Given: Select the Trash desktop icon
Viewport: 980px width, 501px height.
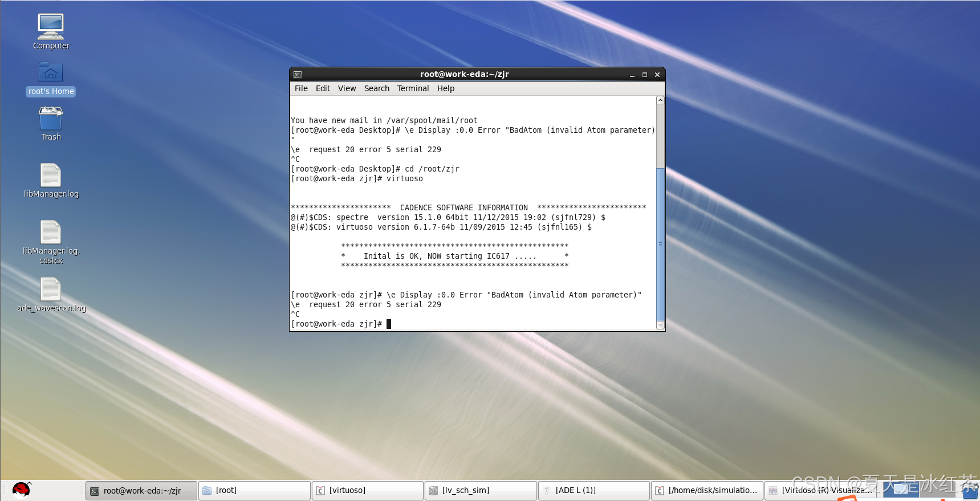Looking at the screenshot, I should tap(51, 119).
